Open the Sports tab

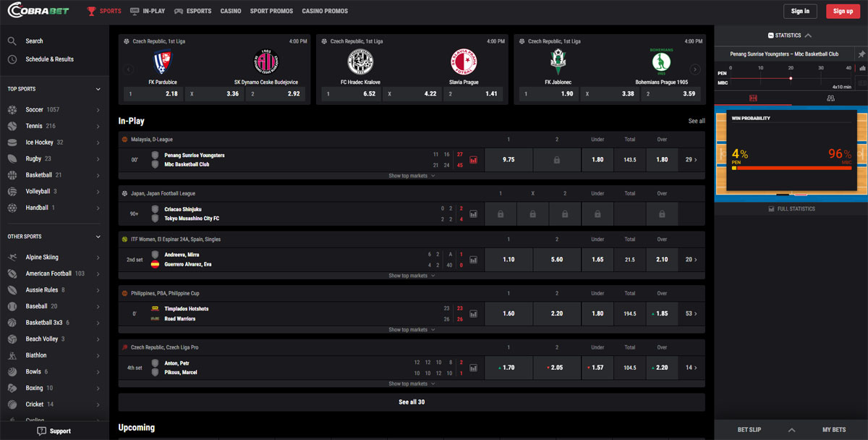pos(104,11)
